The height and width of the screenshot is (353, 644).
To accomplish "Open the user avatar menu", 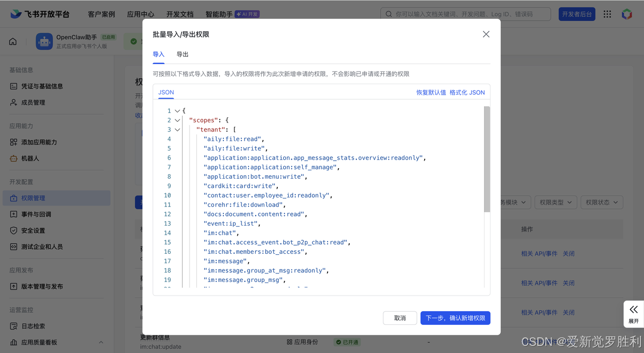I will point(627,14).
